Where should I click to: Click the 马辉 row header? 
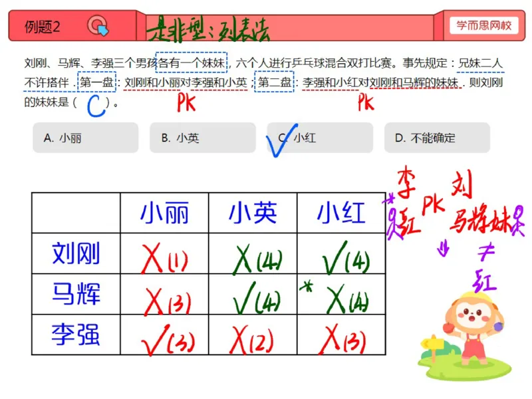(x=76, y=294)
